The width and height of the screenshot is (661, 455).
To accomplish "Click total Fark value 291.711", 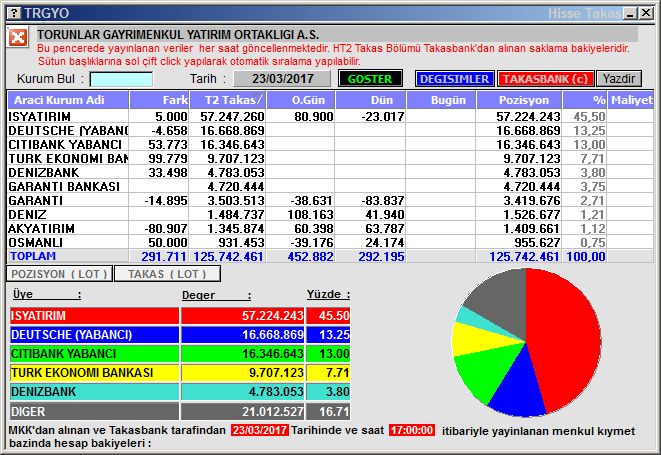I will [x=164, y=256].
